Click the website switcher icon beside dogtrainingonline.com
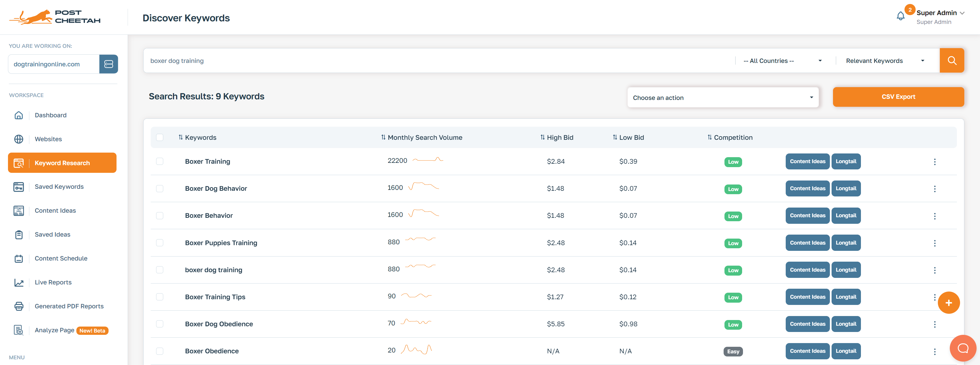Viewport: 980px width, 365px height. tap(109, 64)
